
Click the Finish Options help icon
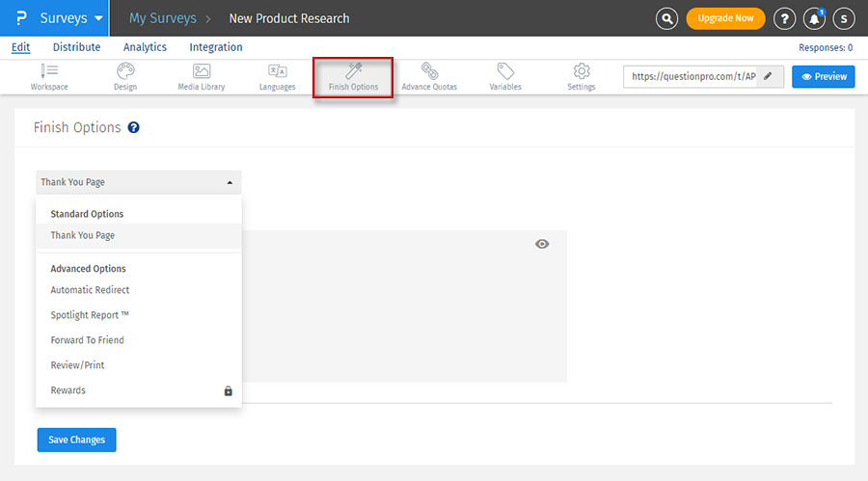(133, 127)
